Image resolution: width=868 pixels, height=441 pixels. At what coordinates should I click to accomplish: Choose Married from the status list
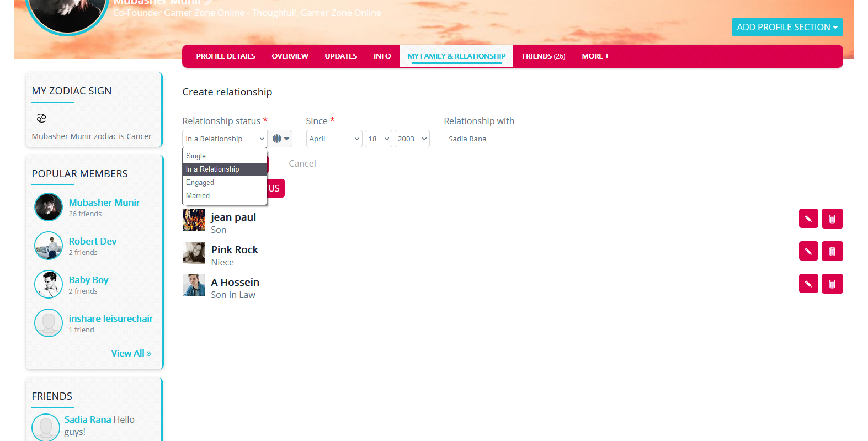click(198, 196)
